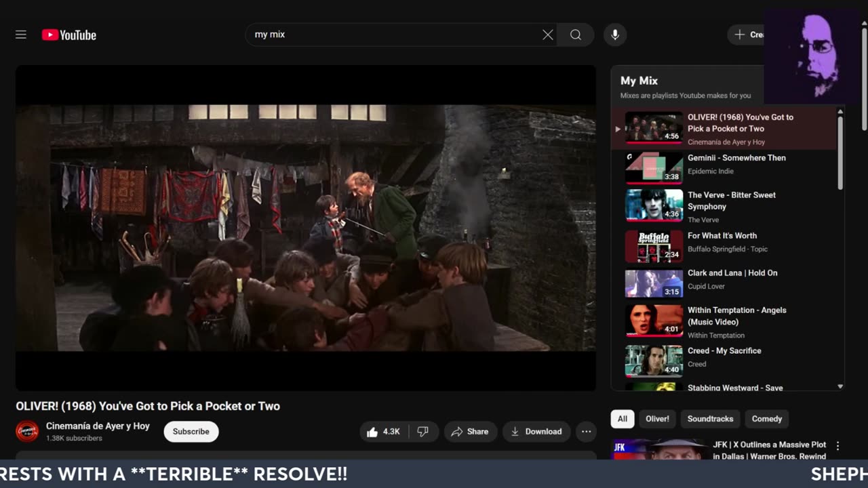Click the main video player frame
Image resolution: width=868 pixels, height=488 pixels.
click(306, 228)
